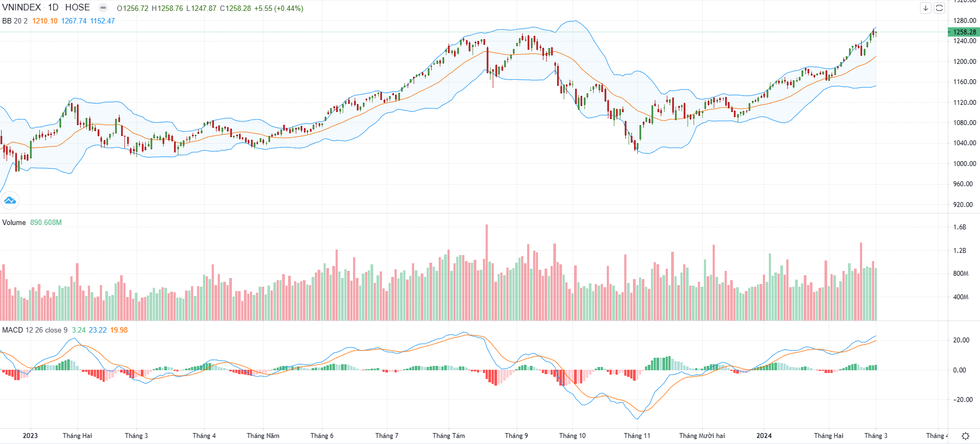This screenshot has width=980, height=444.
Task: Click the TradingView cloud logo icon
Action: click(x=10, y=200)
